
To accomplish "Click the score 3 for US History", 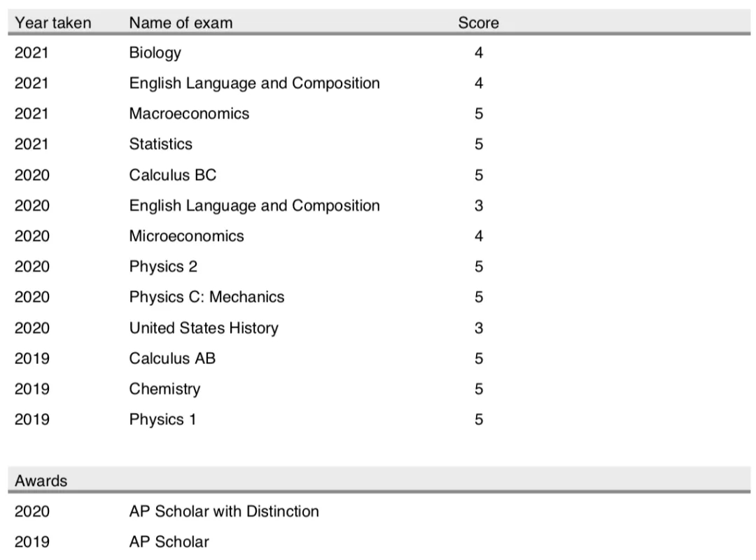I will [479, 328].
